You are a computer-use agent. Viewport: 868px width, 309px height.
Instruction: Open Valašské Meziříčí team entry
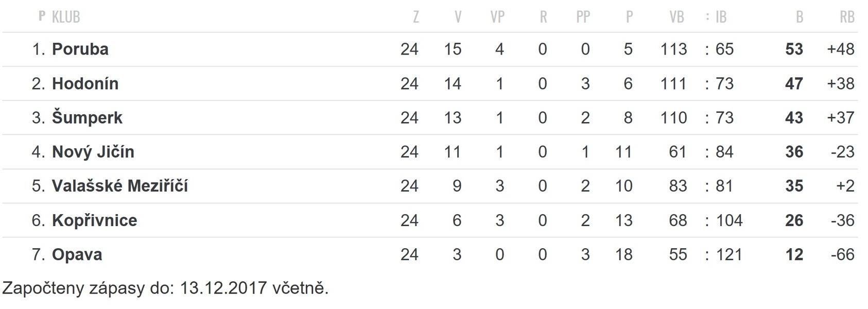tap(120, 186)
